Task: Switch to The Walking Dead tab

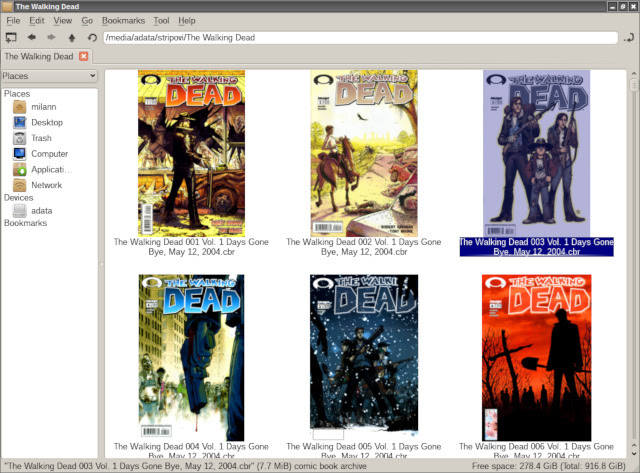Action: pos(39,57)
